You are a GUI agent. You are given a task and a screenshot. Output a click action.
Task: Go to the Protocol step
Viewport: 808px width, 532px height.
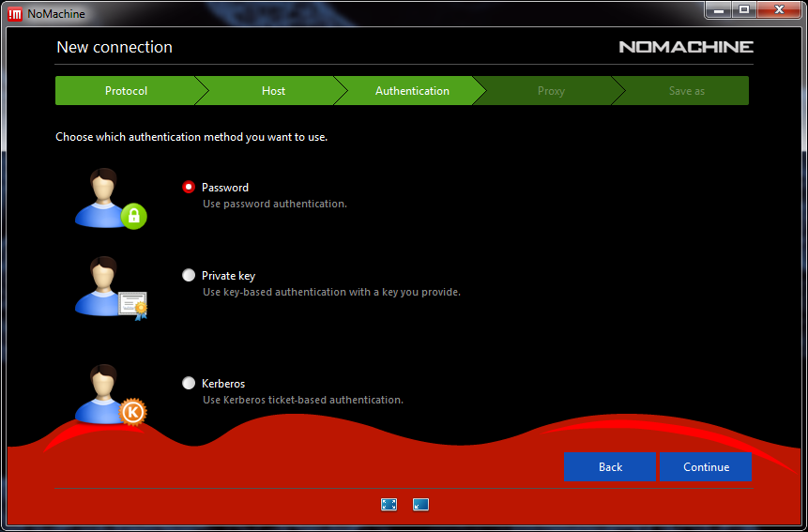pyautogui.click(x=126, y=91)
